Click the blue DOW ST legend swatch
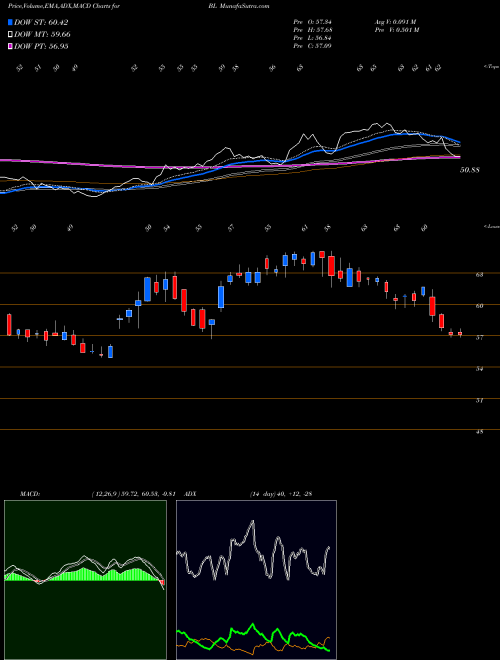 coord(10,22)
